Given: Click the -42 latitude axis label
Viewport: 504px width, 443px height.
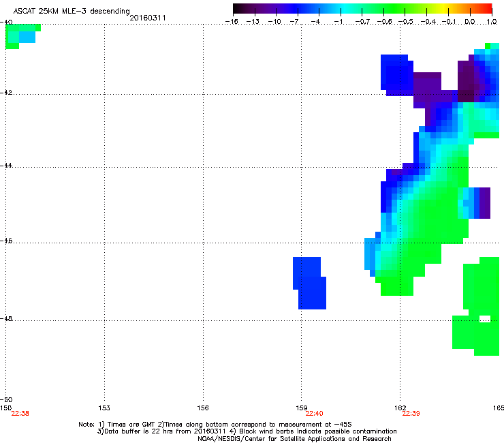Looking at the screenshot, I should pos(6,92).
